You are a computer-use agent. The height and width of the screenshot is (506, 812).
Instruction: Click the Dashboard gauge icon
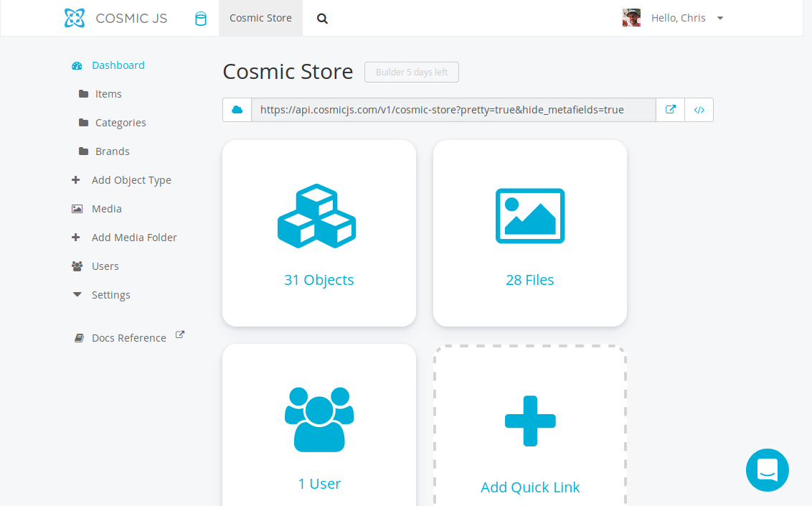click(x=77, y=66)
